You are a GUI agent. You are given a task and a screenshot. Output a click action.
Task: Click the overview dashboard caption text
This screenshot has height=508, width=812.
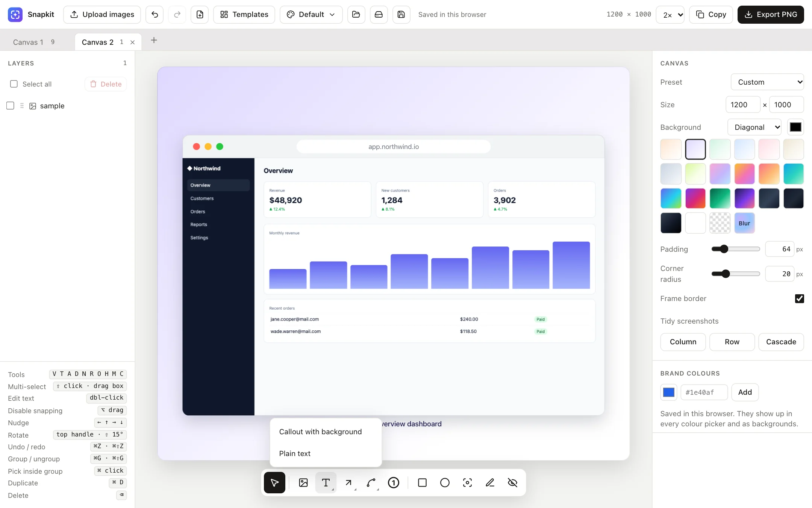[x=412, y=424]
